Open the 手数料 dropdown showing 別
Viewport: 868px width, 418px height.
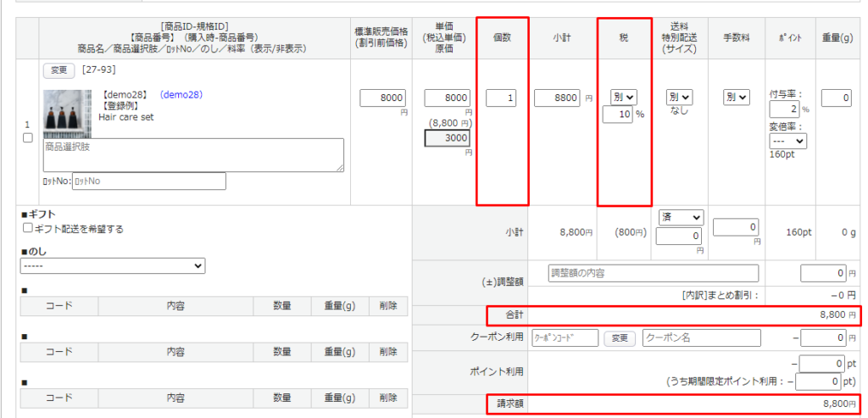(x=737, y=98)
